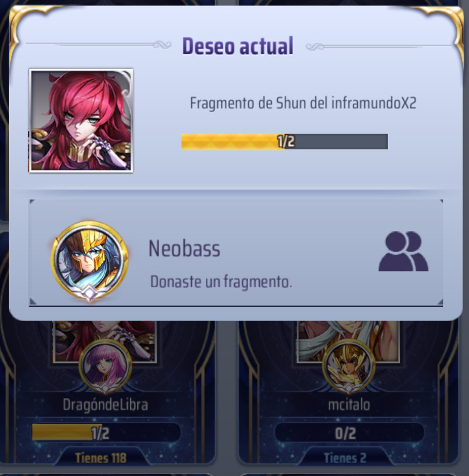Click DragóndeLibra's 1/2 donation bar
Image resolution: width=469 pixels, height=476 pixels.
click(x=107, y=432)
